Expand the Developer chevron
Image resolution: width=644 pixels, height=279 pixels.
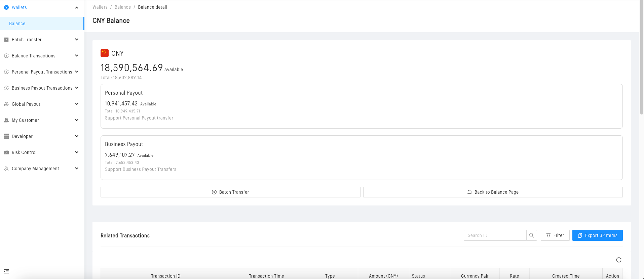(x=77, y=136)
